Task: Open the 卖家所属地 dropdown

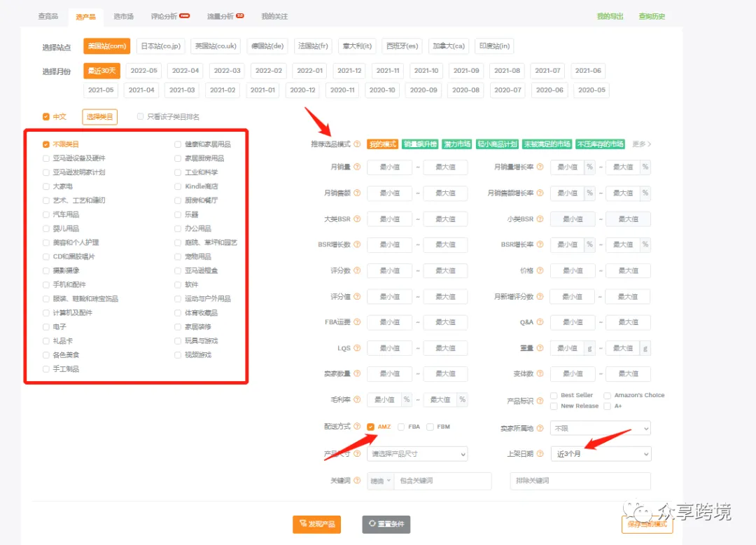Action: pos(601,428)
